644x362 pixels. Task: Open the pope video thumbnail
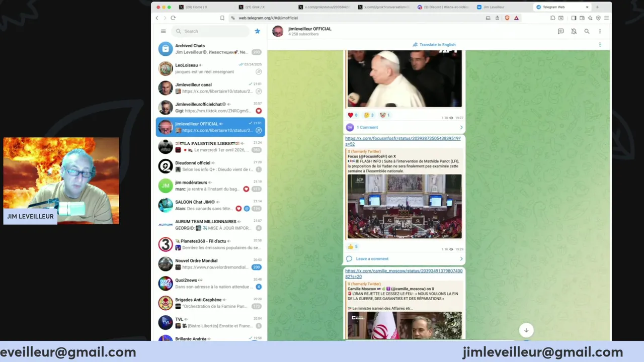pos(405,79)
